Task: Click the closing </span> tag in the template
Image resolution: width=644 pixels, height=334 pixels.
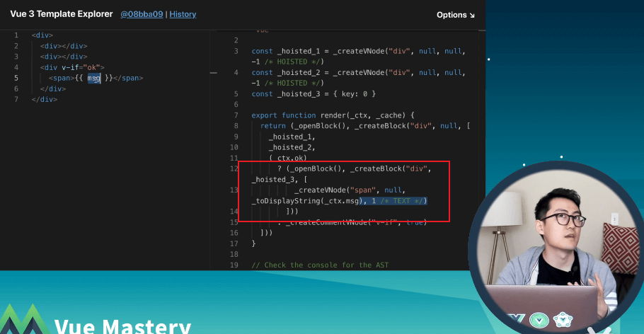Action: [128, 78]
